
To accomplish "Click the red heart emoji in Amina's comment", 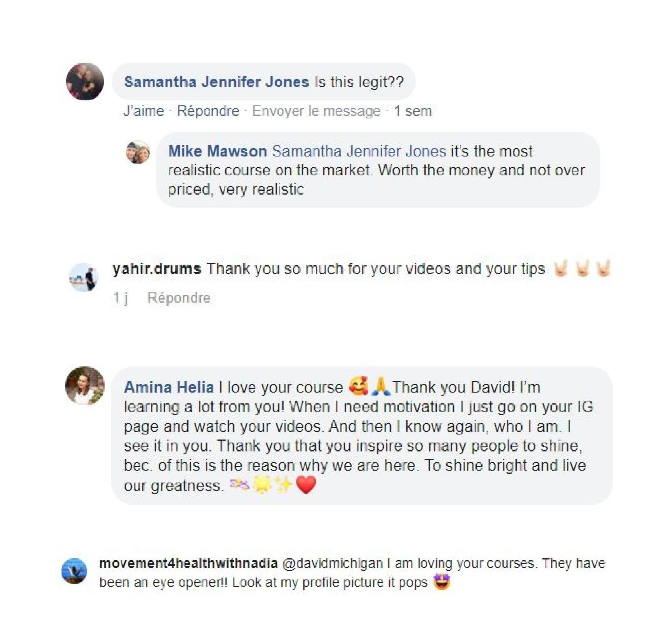I will (306, 485).
